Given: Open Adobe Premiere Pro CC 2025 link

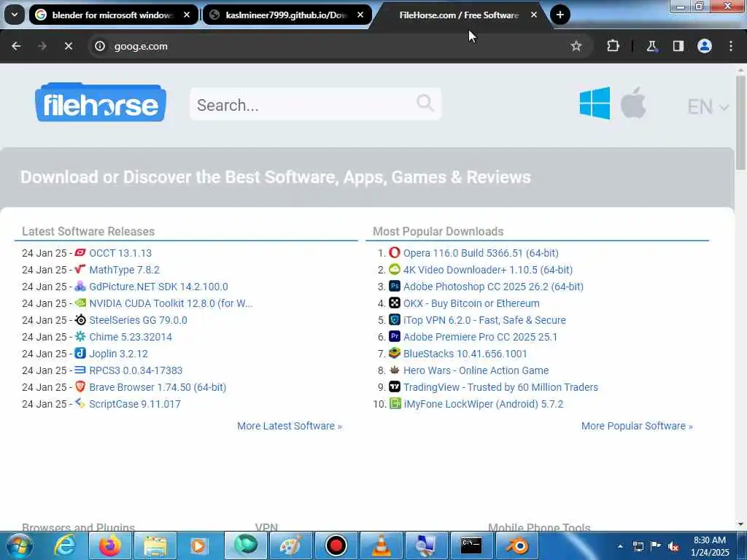Looking at the screenshot, I should tap(480, 337).
